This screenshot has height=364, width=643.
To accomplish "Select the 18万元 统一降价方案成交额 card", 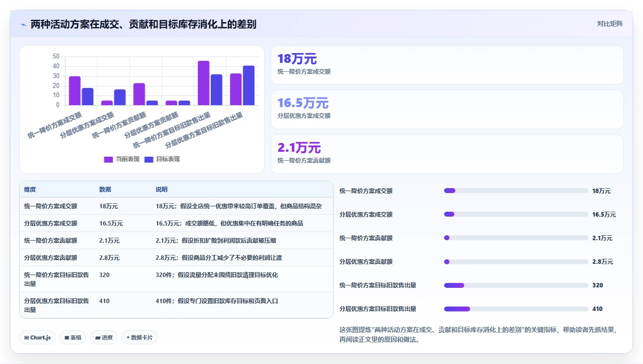I will (447, 65).
